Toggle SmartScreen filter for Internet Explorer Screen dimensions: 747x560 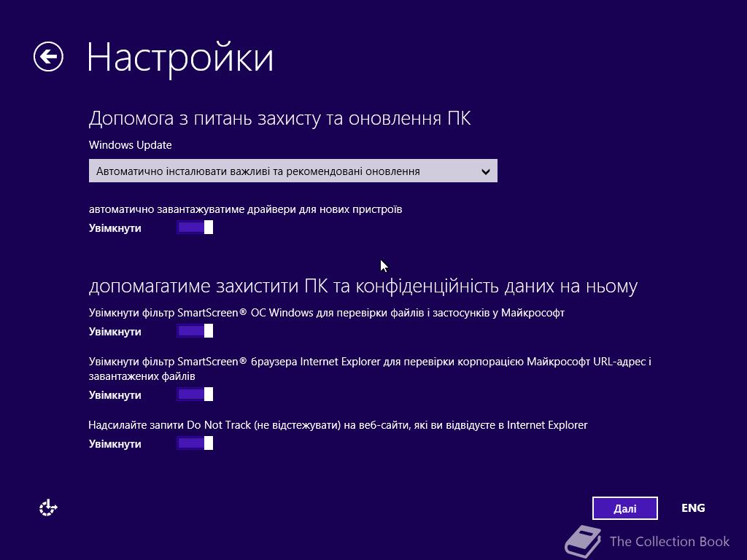[195, 394]
